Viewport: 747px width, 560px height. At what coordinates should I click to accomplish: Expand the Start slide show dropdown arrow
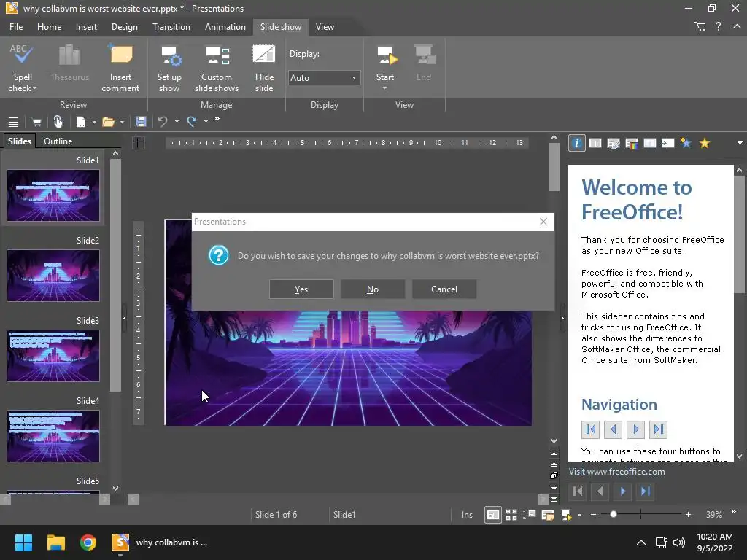(x=384, y=89)
